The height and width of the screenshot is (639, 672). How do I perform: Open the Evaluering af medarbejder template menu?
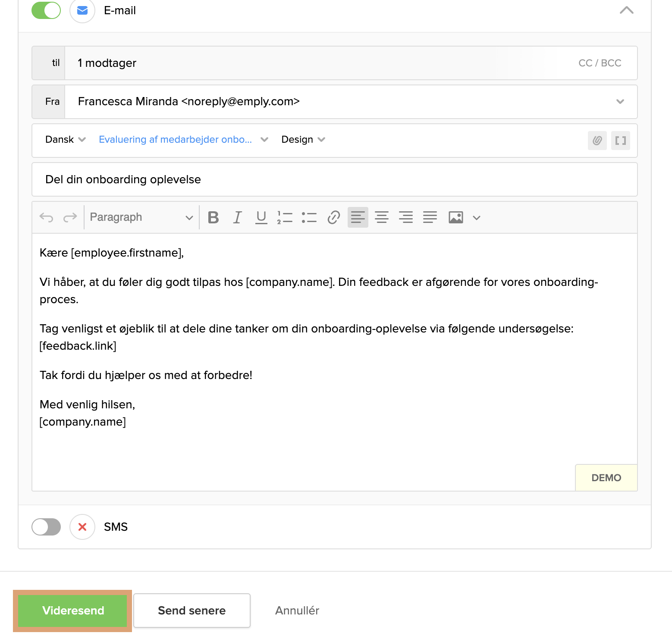tap(183, 140)
